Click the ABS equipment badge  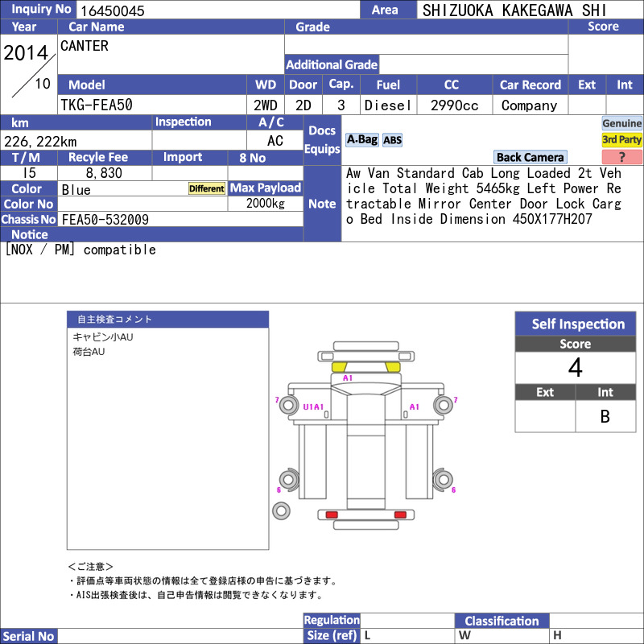click(392, 140)
